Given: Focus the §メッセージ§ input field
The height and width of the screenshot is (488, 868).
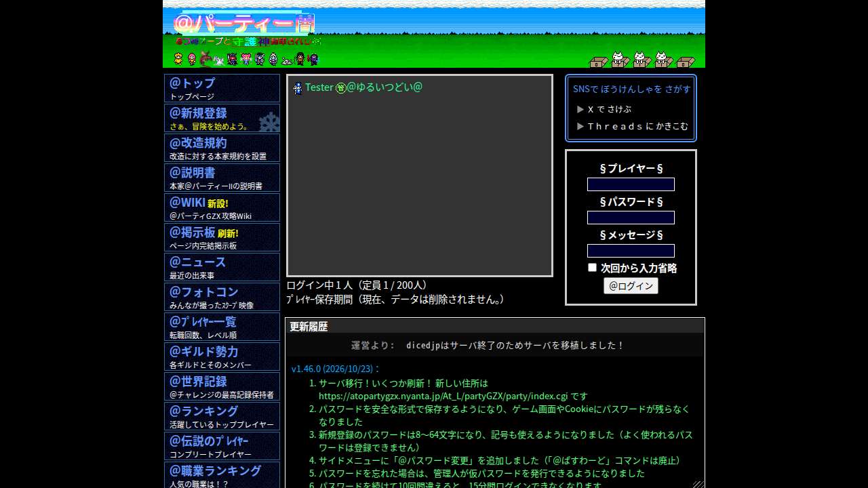Looking at the screenshot, I should point(631,251).
